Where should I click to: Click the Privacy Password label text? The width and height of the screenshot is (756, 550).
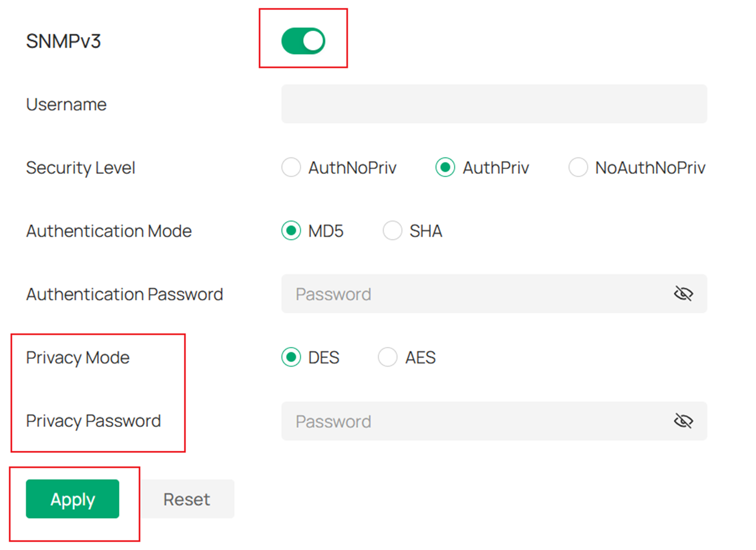[93, 421]
